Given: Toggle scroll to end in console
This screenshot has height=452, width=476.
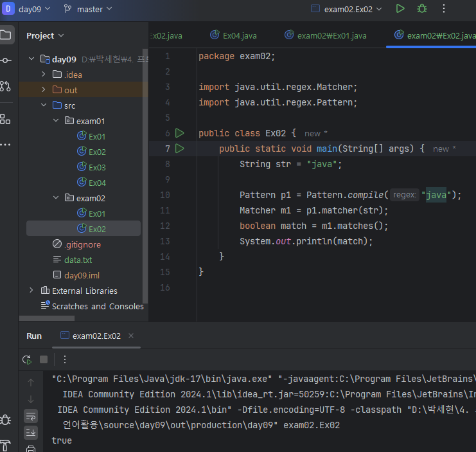Looking at the screenshot, I should click(31, 433).
